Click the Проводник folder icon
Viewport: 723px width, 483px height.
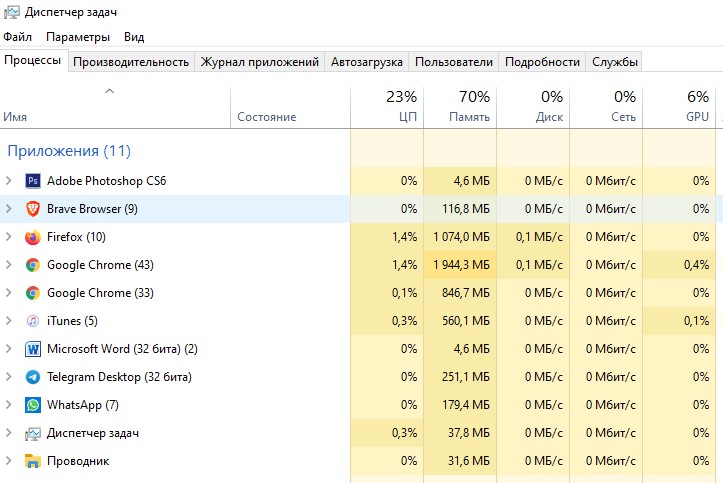(x=33, y=461)
